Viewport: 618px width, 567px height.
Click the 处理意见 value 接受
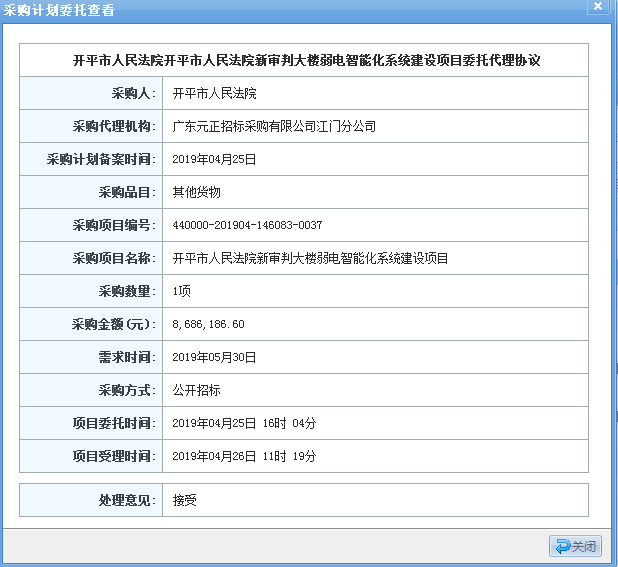pos(184,500)
